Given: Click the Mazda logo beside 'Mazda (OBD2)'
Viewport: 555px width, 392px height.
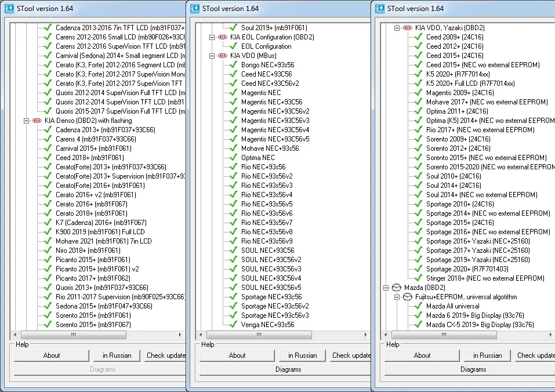Looking at the screenshot, I should pos(397,288).
